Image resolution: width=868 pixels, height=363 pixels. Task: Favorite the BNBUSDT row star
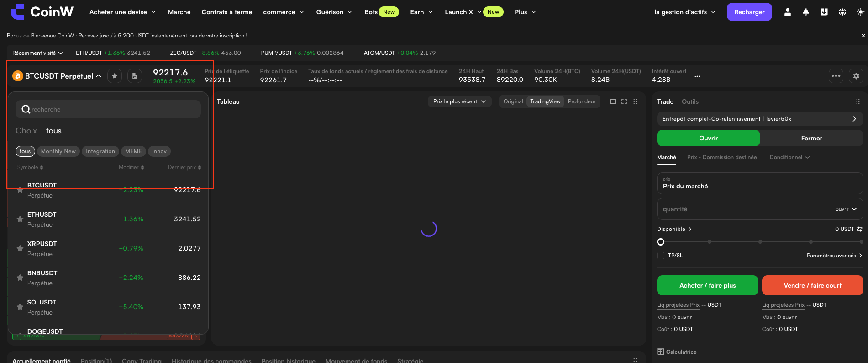pyautogui.click(x=20, y=278)
